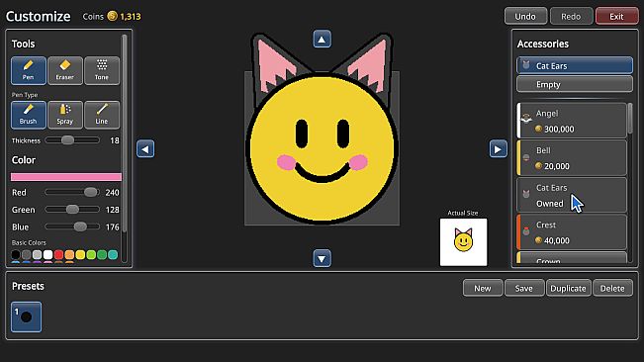Click the Empty accessory slot

click(575, 84)
